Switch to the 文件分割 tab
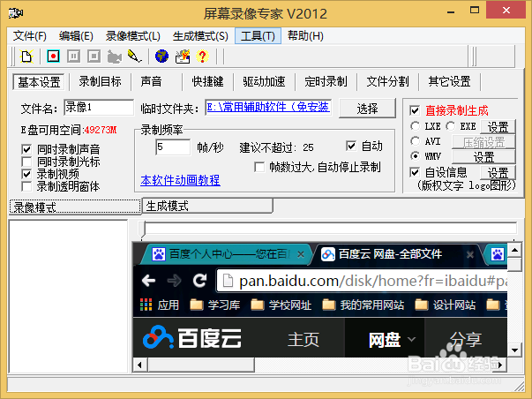Screen dimensions: 532x399 388,81
